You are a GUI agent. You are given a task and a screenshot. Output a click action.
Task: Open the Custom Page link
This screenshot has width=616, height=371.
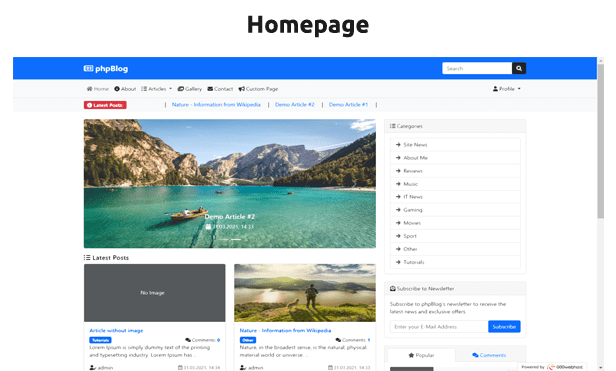(258, 89)
